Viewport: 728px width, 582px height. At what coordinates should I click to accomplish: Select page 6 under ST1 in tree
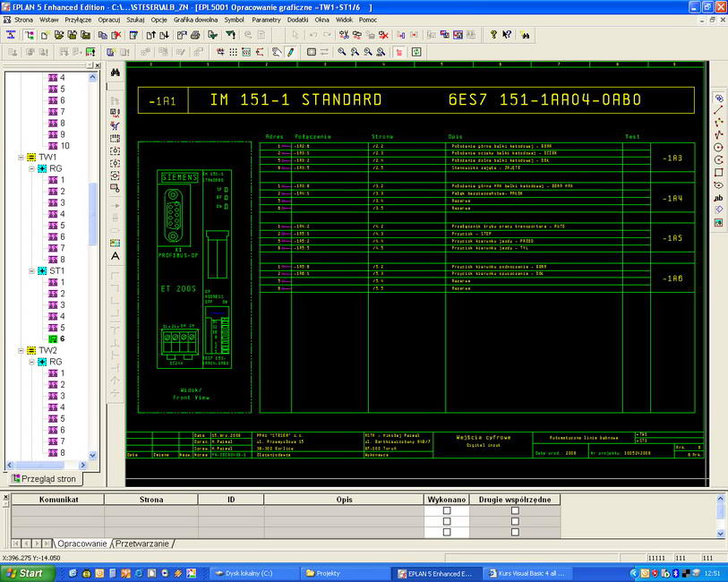coord(56,338)
